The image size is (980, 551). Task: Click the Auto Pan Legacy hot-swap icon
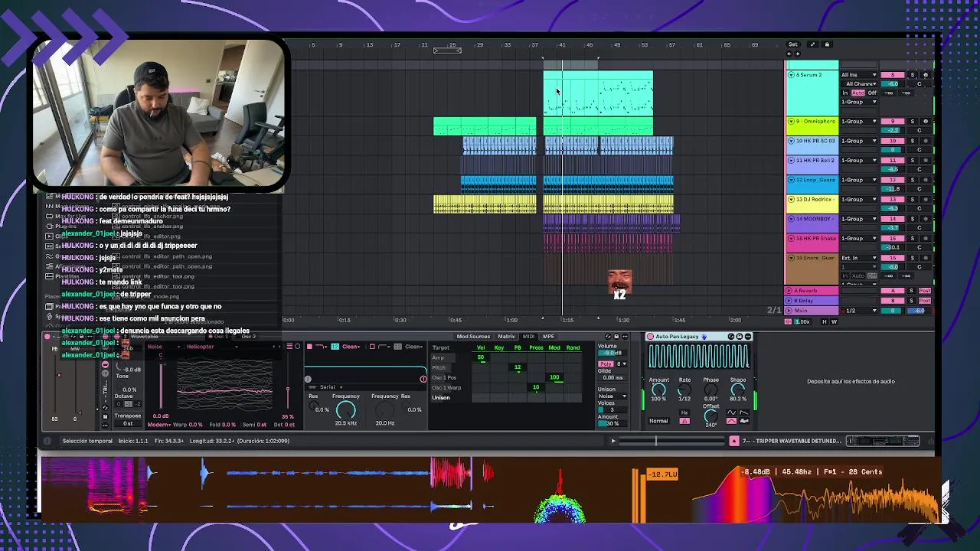[x=731, y=336]
